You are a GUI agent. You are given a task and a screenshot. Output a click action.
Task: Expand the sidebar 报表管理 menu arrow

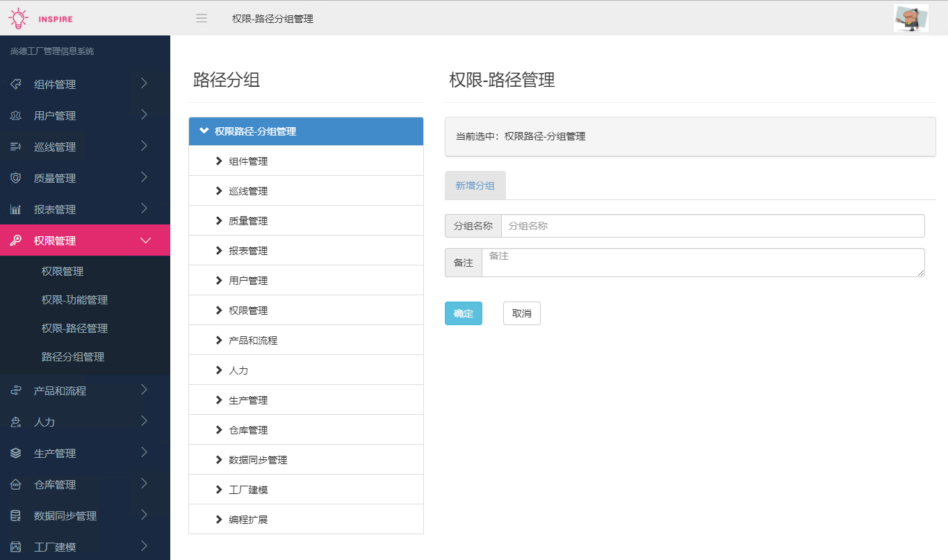(144, 208)
